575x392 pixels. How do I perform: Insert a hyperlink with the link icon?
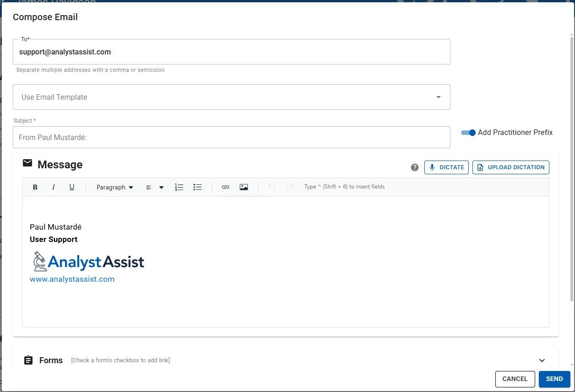pos(225,187)
